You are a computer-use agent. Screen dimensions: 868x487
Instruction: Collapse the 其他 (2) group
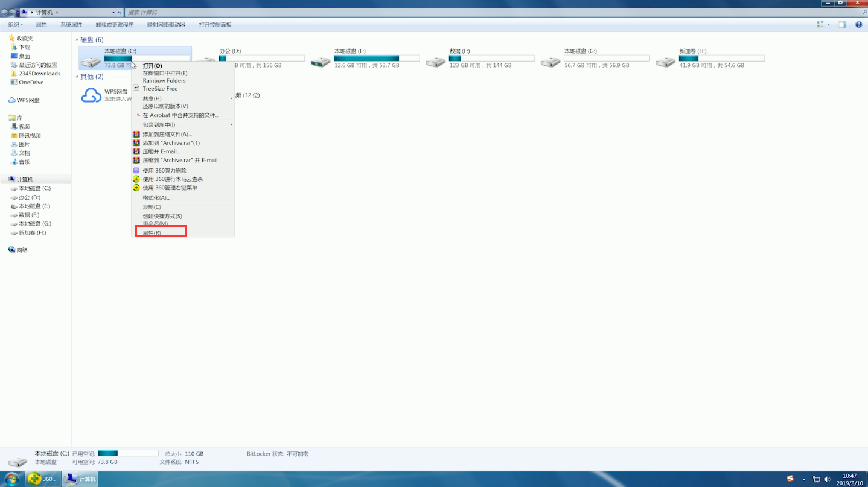coord(77,77)
